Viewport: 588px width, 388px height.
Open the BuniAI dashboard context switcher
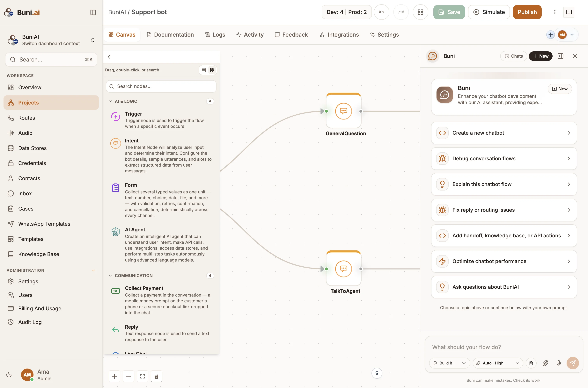click(x=51, y=40)
